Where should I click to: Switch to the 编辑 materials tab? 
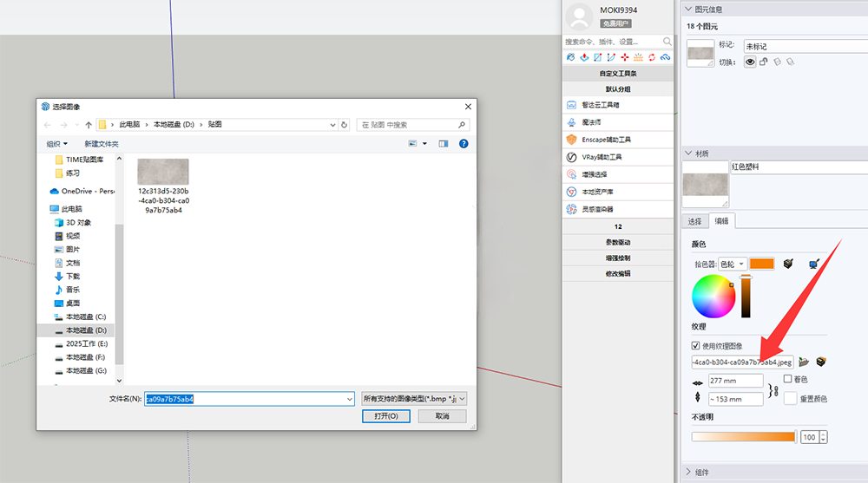pos(721,221)
